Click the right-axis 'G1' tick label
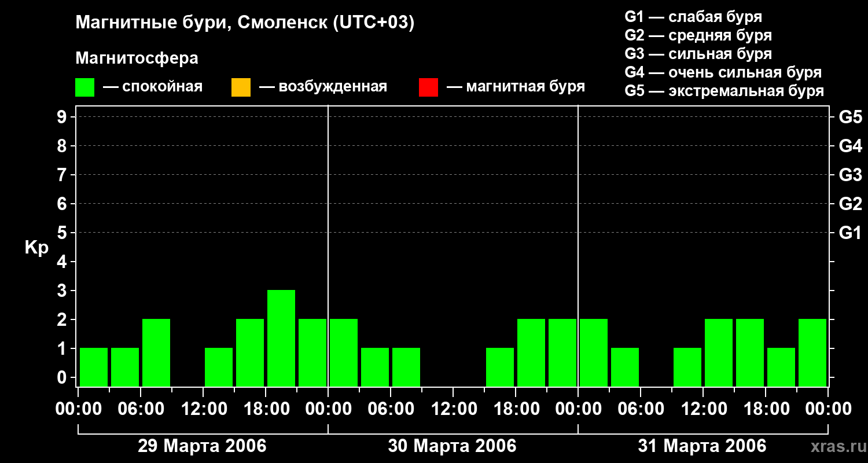 pos(850,233)
